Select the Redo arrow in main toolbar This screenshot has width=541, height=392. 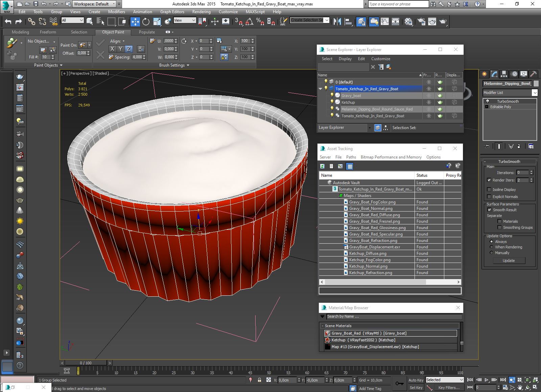pyautogui.click(x=19, y=22)
